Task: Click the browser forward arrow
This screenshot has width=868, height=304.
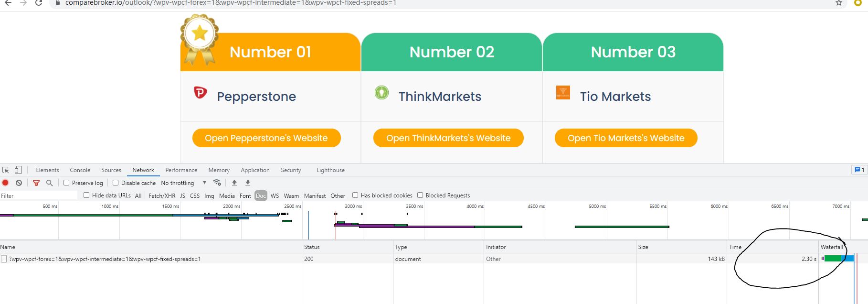Action: (23, 3)
